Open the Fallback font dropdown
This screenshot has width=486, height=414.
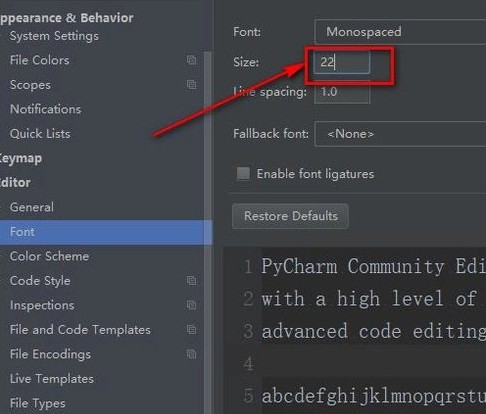point(400,134)
